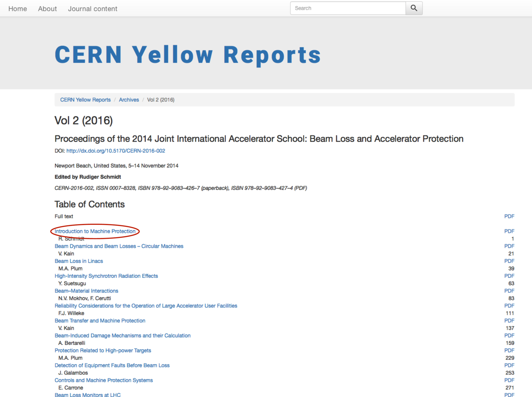Click the magnifying glass search icon
Image resolution: width=532 pixels, height=397 pixels.
tap(414, 8)
